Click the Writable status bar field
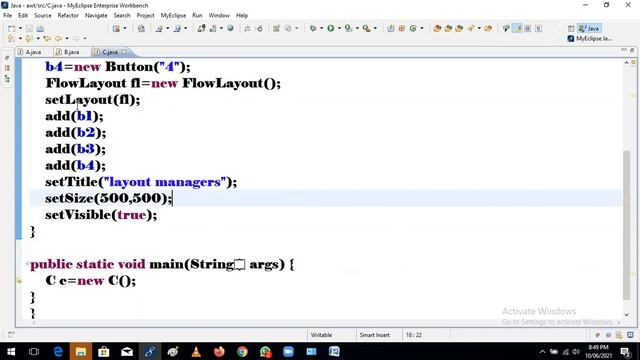 point(321,335)
